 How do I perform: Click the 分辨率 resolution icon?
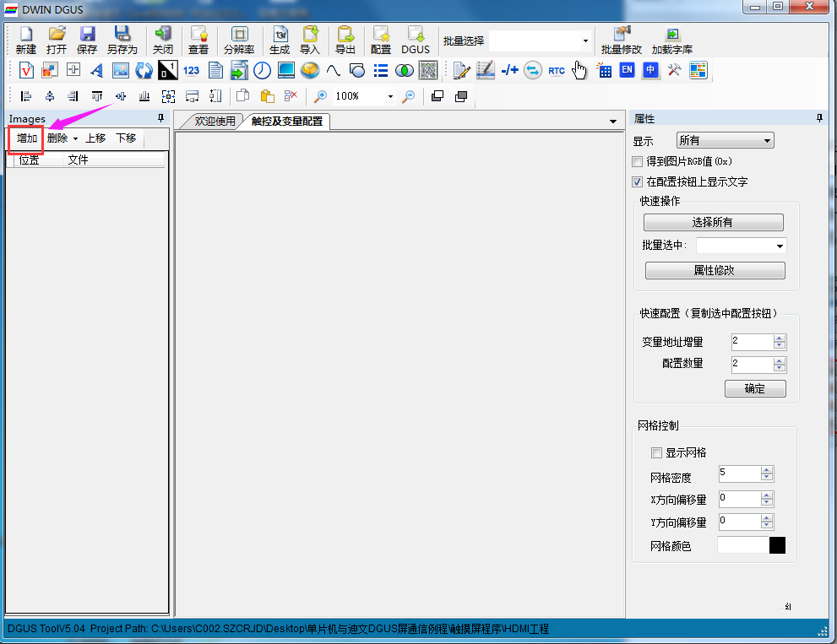coord(239,40)
